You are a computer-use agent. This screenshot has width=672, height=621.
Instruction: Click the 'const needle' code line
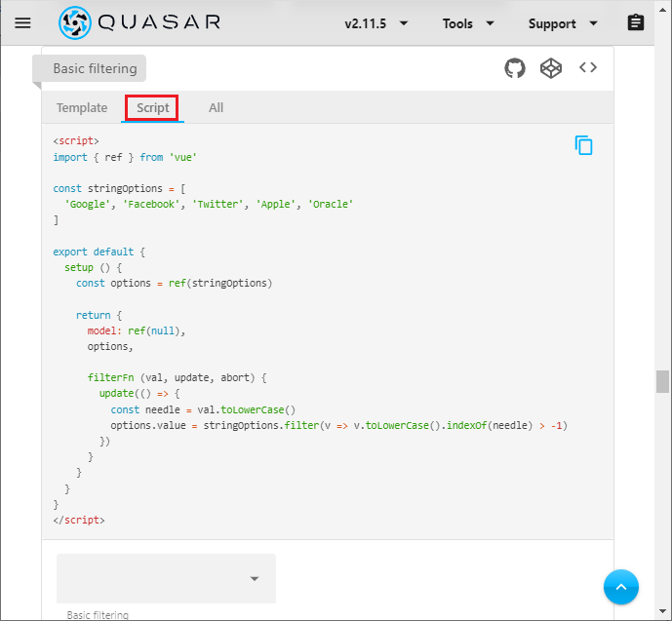coord(203,409)
